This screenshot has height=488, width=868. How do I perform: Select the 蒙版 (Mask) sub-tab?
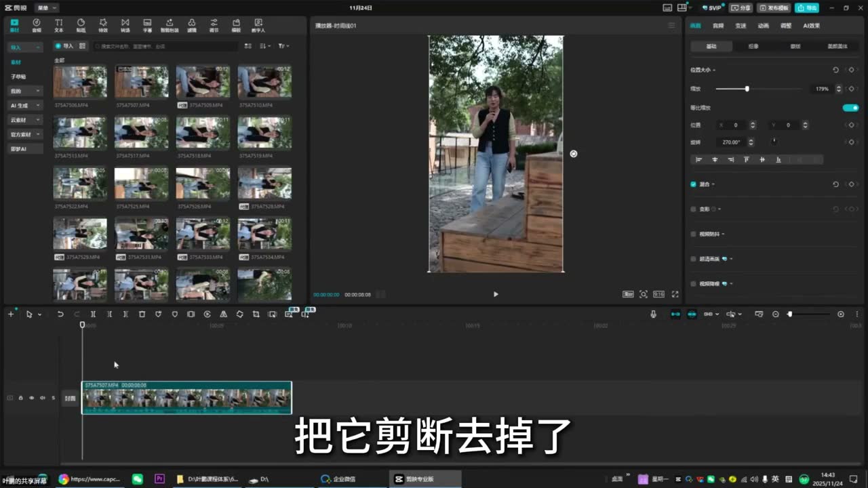tap(795, 46)
